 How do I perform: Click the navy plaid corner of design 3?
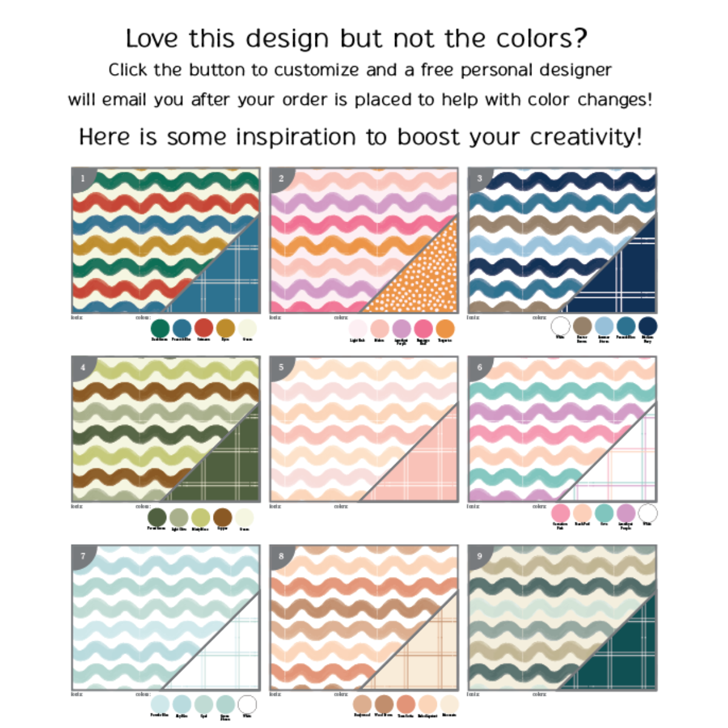(x=625, y=279)
